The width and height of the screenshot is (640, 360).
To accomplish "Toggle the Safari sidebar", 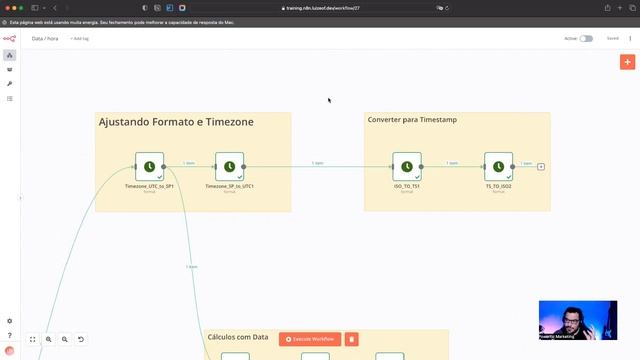I will [35, 8].
